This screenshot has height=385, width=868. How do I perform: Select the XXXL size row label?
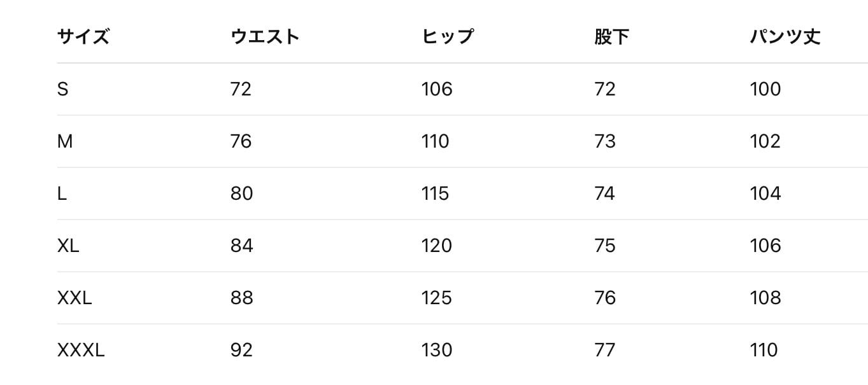(81, 350)
